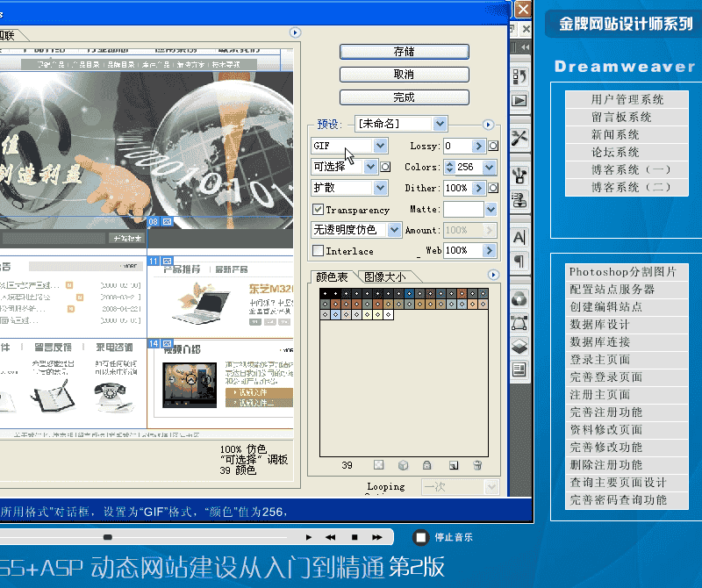Click the transparency map icon below color table
The image size is (702, 588).
tap(379, 465)
